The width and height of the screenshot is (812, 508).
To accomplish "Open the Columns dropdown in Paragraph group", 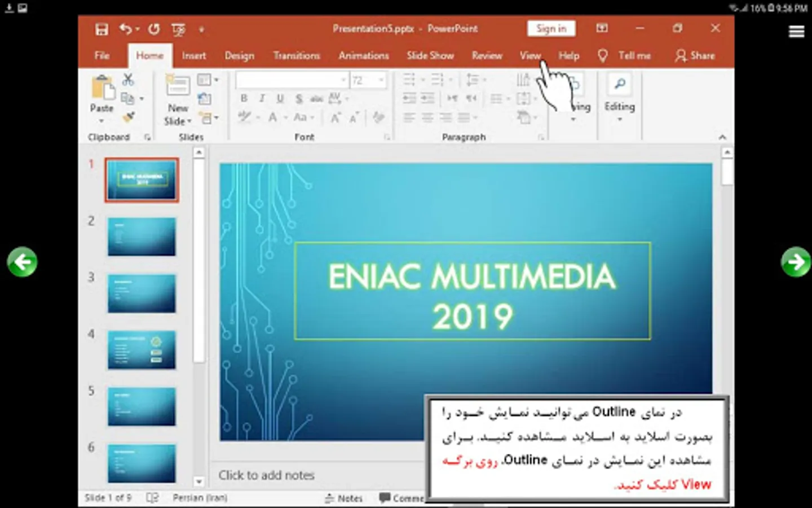I will point(500,99).
